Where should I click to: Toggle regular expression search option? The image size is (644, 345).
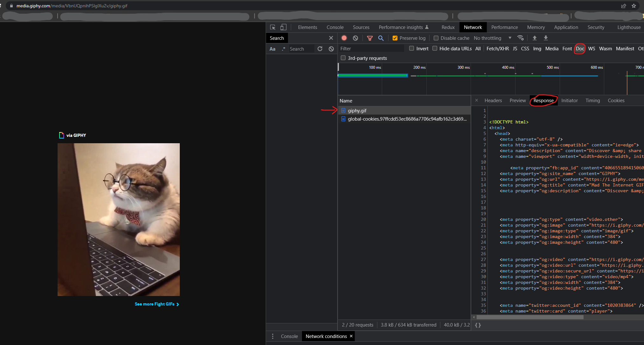pos(283,49)
